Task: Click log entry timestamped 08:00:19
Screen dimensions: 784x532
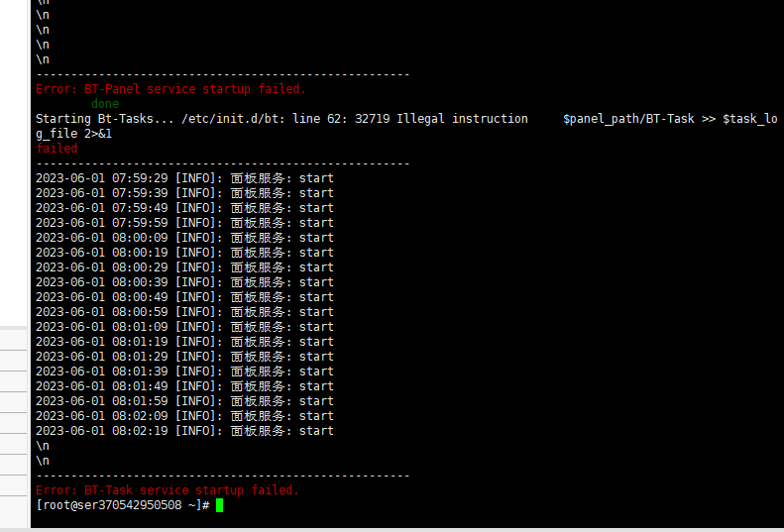Action: point(184,253)
